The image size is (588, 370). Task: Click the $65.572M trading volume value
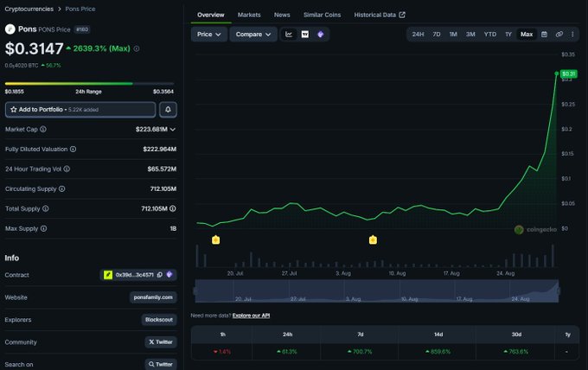pyautogui.click(x=162, y=169)
